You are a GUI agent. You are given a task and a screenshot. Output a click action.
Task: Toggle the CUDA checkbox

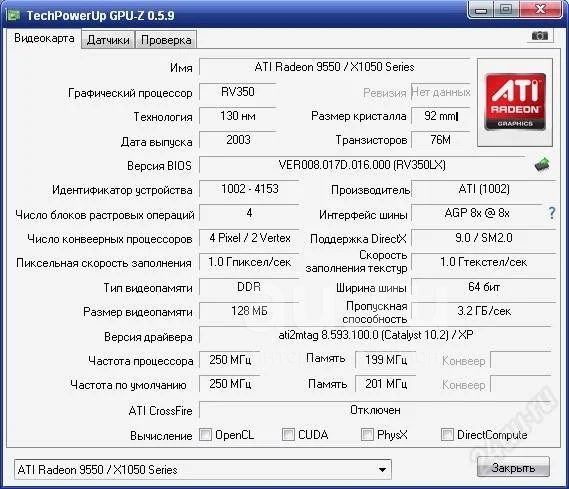(x=288, y=435)
